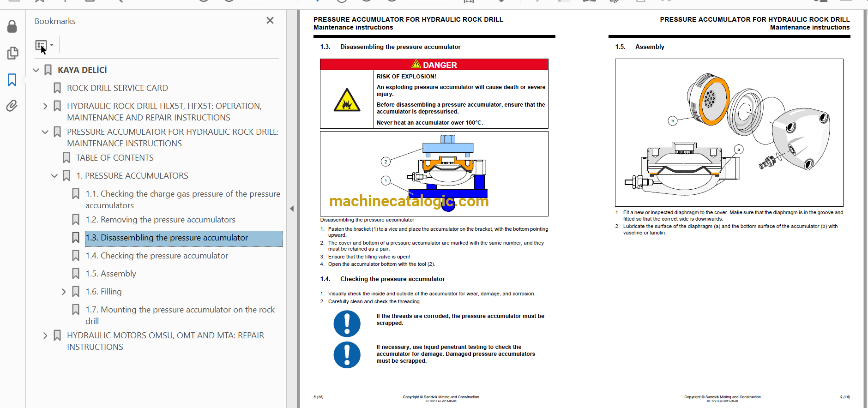This screenshot has height=408, width=868.
Task: Expand HYDRAULIC ROCK DRILL HLX5T bookmark
Action: click(x=45, y=106)
